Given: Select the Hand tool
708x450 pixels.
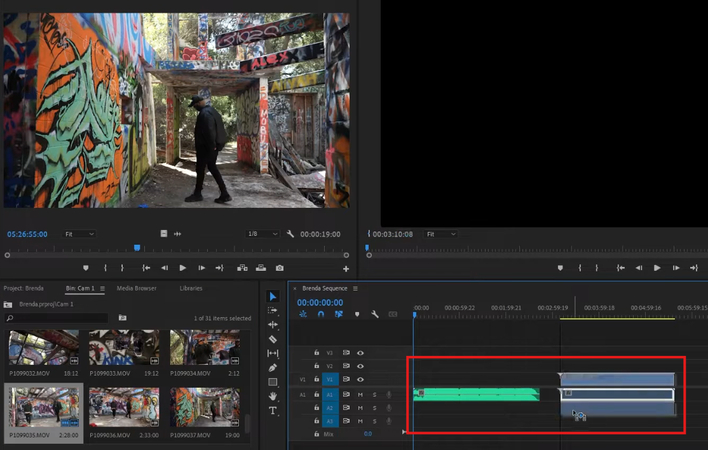Looking at the screenshot, I should point(273,396).
